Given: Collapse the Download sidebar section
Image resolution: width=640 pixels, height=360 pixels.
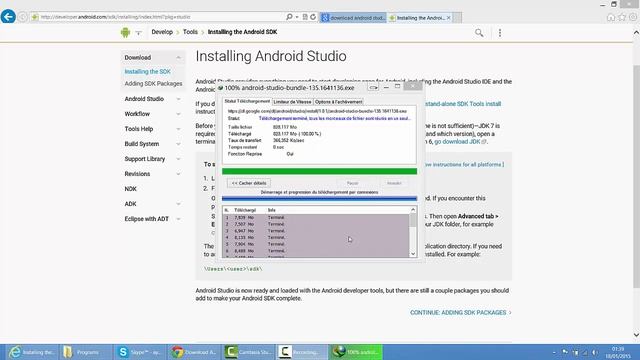Looking at the screenshot, I should (178, 58).
